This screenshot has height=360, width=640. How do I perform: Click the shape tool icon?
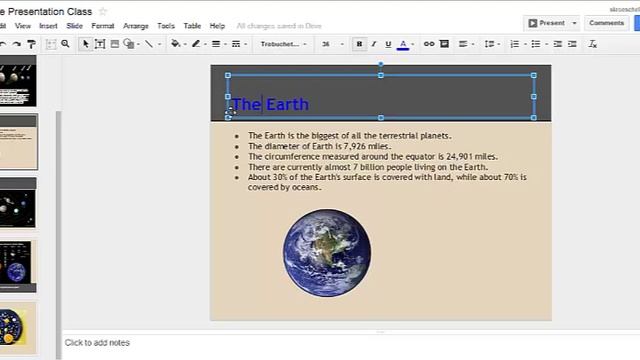click(129, 44)
